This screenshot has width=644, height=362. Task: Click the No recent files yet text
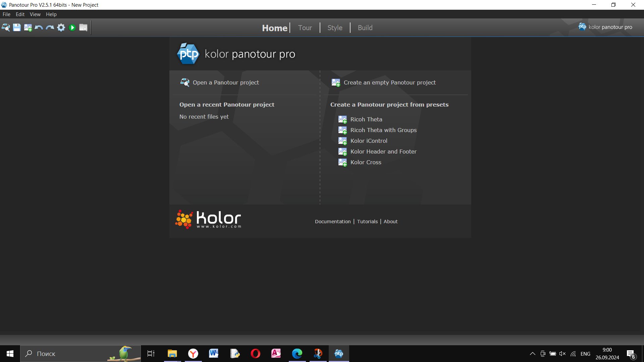pos(204,117)
